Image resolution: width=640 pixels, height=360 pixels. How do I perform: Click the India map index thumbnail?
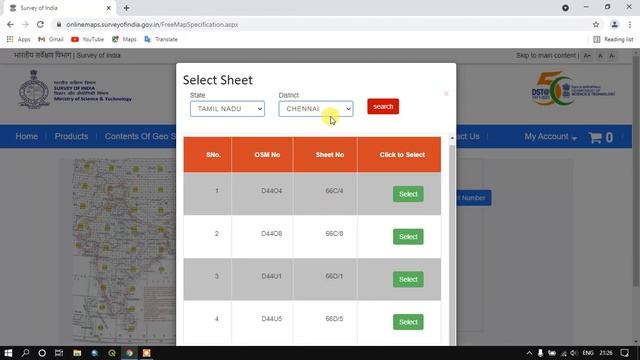(x=124, y=251)
